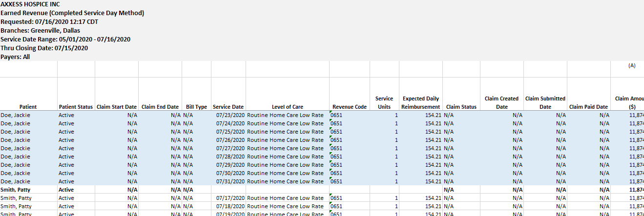Select the (A) column label cell
644x216 pixels.
pyautogui.click(x=632, y=65)
